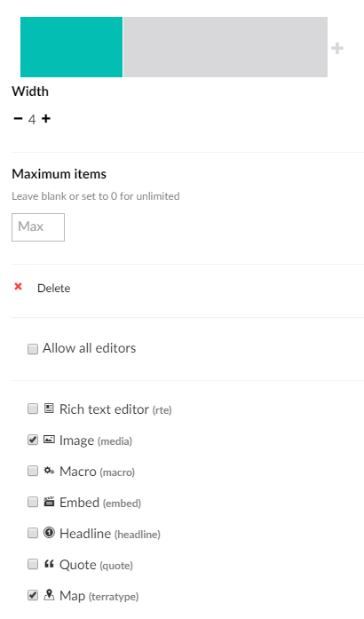Viewport: 364px width, 619px height.
Task: Decrease width with the minus button
Action: [x=18, y=118]
